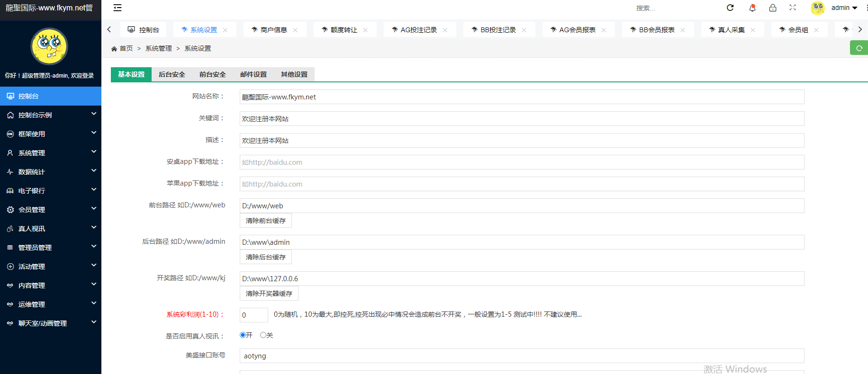Viewport: 868px width, 374px height.
Task: Click the 关键词 input field
Action: coord(522,119)
